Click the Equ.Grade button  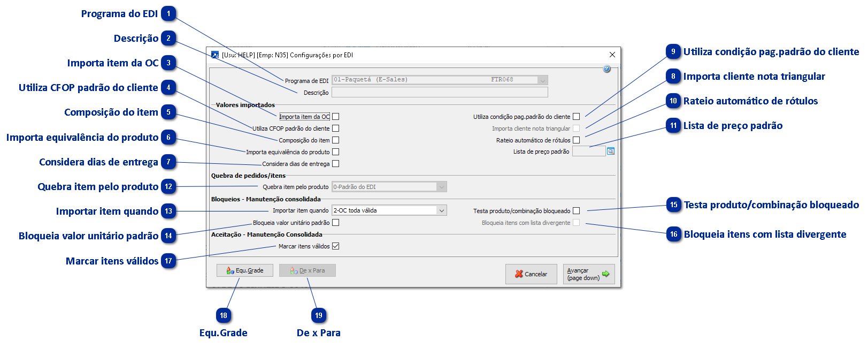(245, 270)
